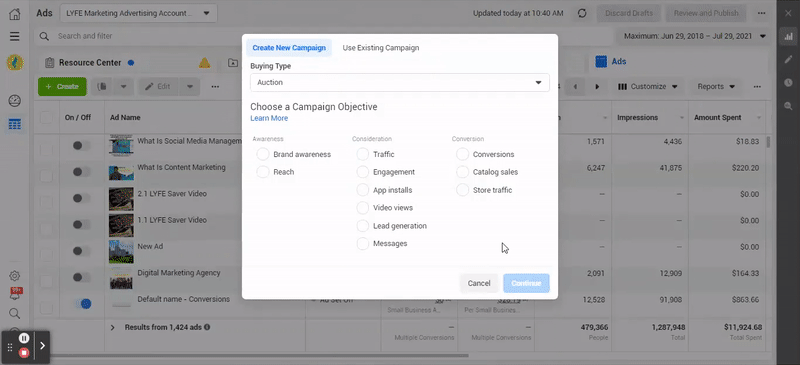
Task: Select the Lead generation objective
Action: tap(363, 226)
